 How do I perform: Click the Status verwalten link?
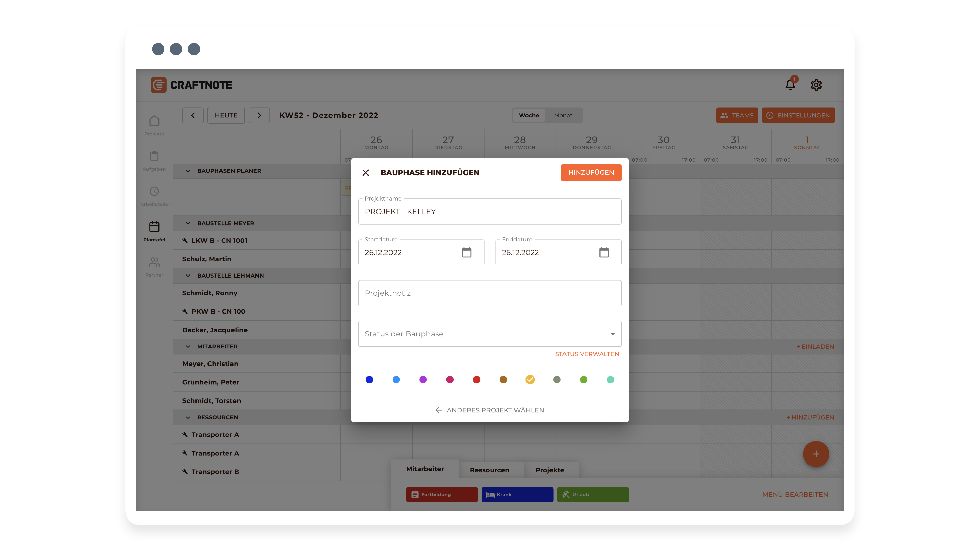[587, 354]
